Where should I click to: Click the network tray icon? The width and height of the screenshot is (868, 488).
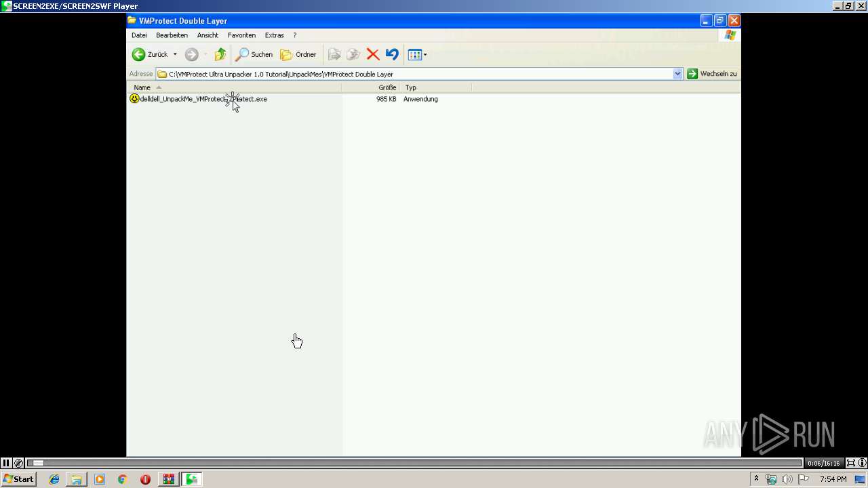771,479
